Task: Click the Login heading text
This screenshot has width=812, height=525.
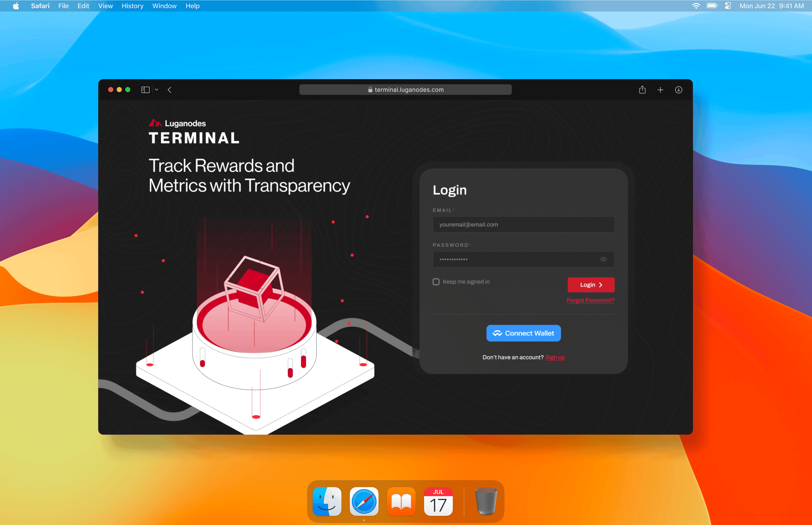Action: coord(450,190)
